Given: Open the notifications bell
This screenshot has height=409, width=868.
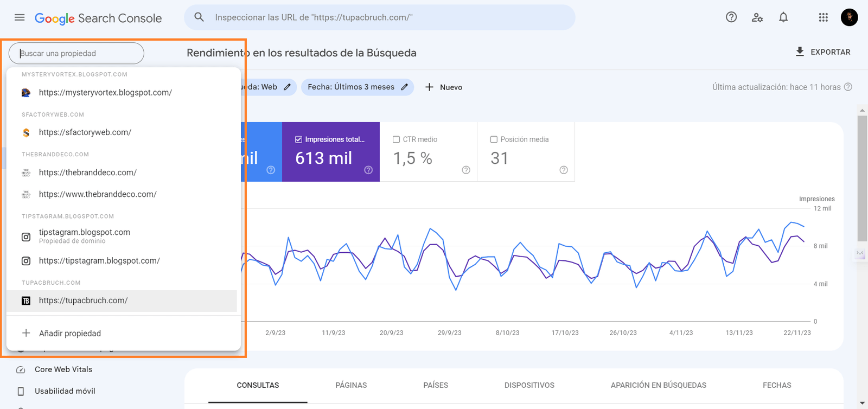Looking at the screenshot, I should [783, 17].
